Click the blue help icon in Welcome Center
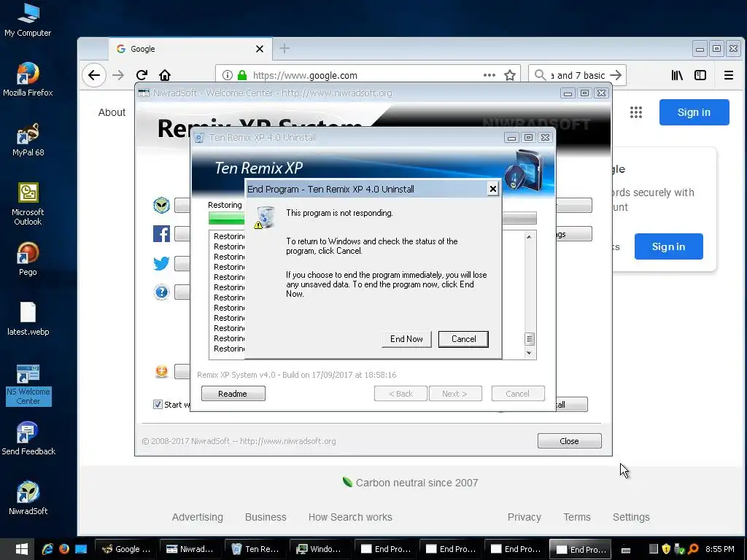747x560 pixels. point(161,292)
